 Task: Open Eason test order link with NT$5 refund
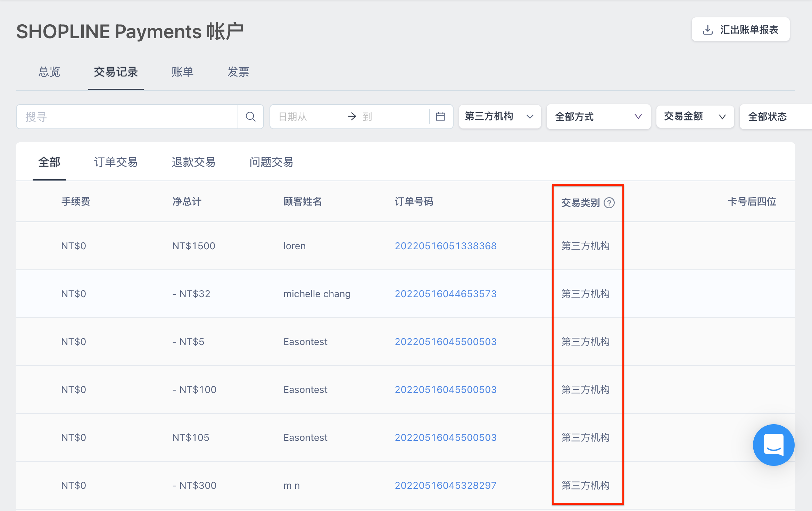click(x=446, y=342)
